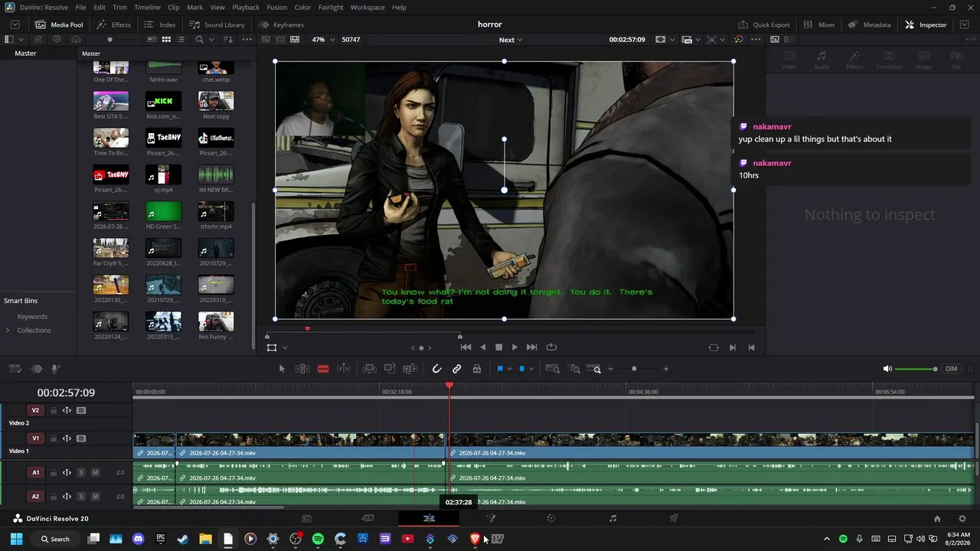The width and height of the screenshot is (980, 551).
Task: Mute audio track A1
Action: 95,472
